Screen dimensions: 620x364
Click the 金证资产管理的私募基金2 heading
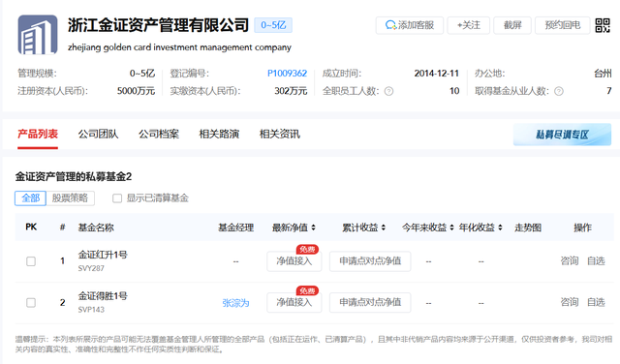[x=74, y=176]
